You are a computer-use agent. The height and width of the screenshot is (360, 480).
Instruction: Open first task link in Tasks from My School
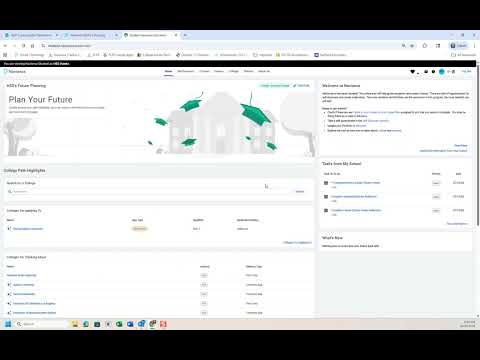[x=356, y=183]
